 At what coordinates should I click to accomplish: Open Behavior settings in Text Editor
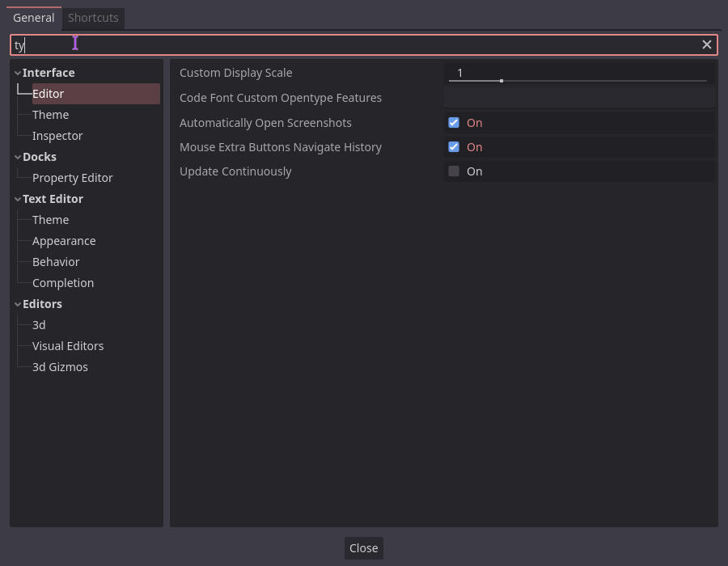click(x=55, y=261)
